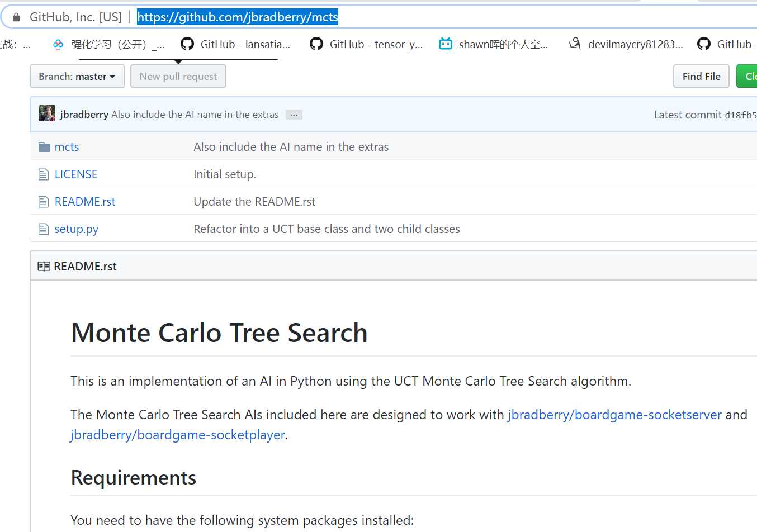
Task: Click the text 'Latest commit'
Action: (688, 115)
